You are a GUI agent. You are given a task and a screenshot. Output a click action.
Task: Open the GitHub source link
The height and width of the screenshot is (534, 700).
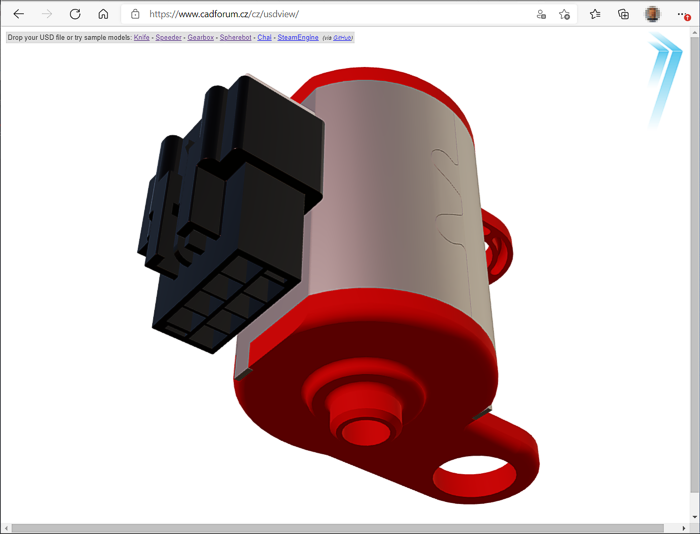[x=342, y=37]
